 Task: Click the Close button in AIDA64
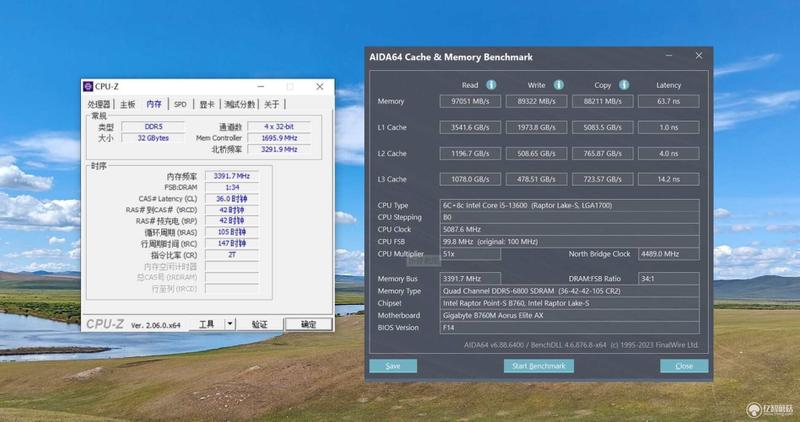pos(684,366)
